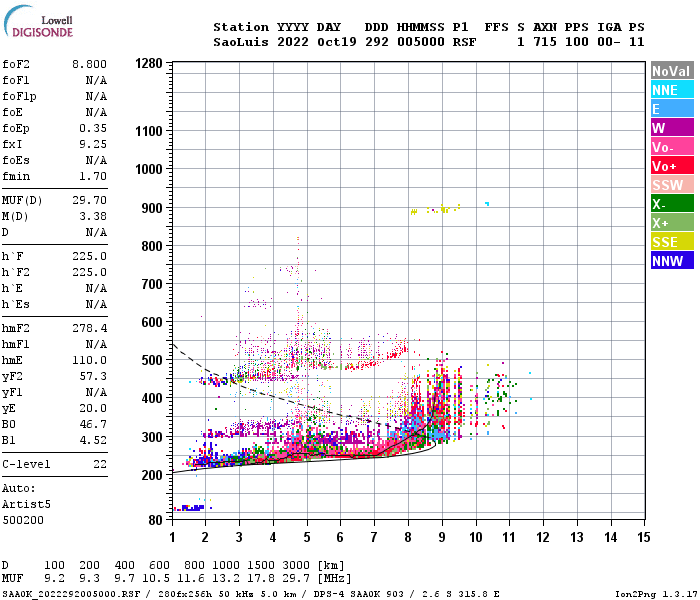Click the Artist5 auto-scaler label
The image size is (700, 600).
[x=26, y=504]
